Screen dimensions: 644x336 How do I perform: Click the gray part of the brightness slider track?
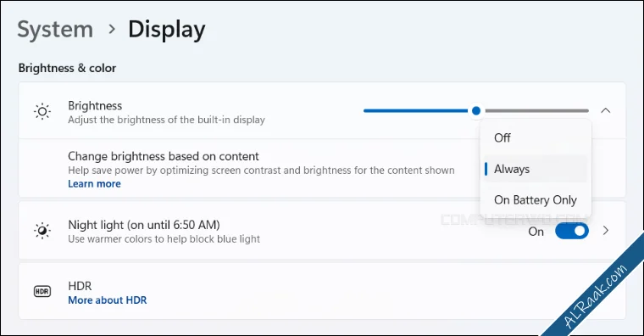(x=536, y=110)
